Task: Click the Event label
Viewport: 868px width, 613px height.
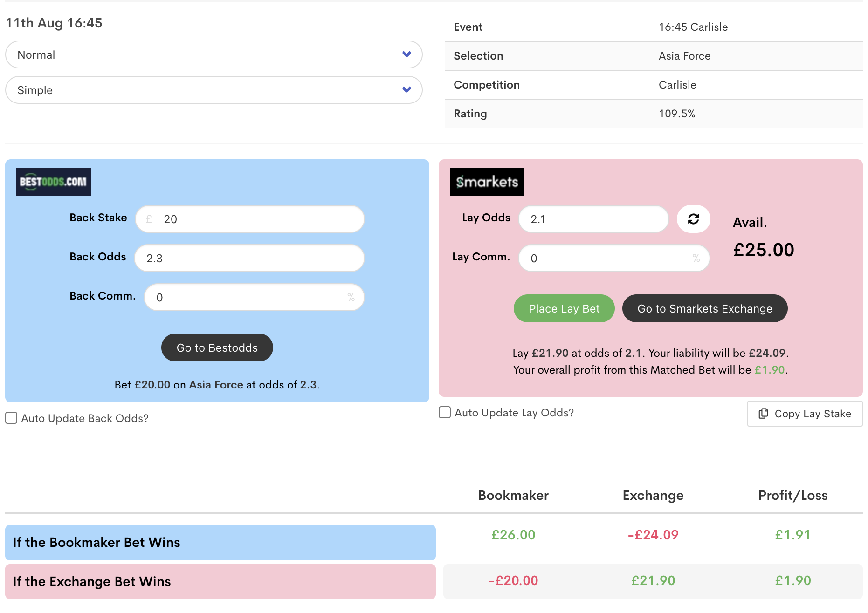Action: 468,27
